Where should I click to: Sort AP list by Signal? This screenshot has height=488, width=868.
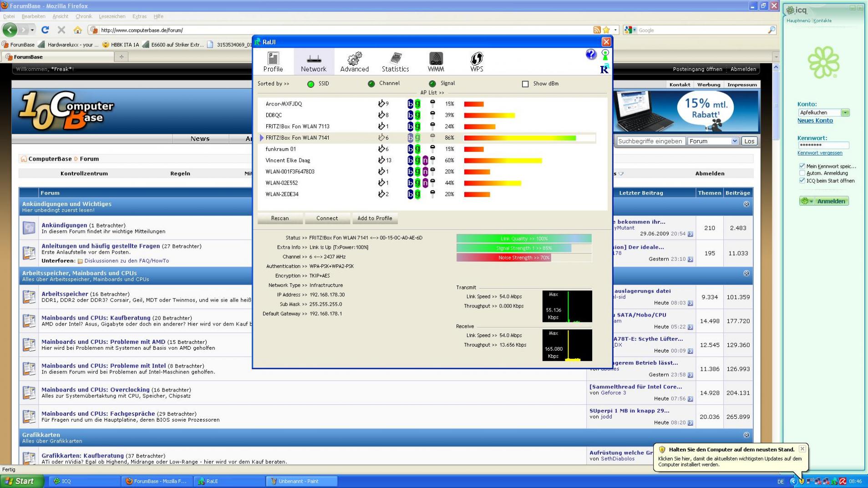point(432,84)
